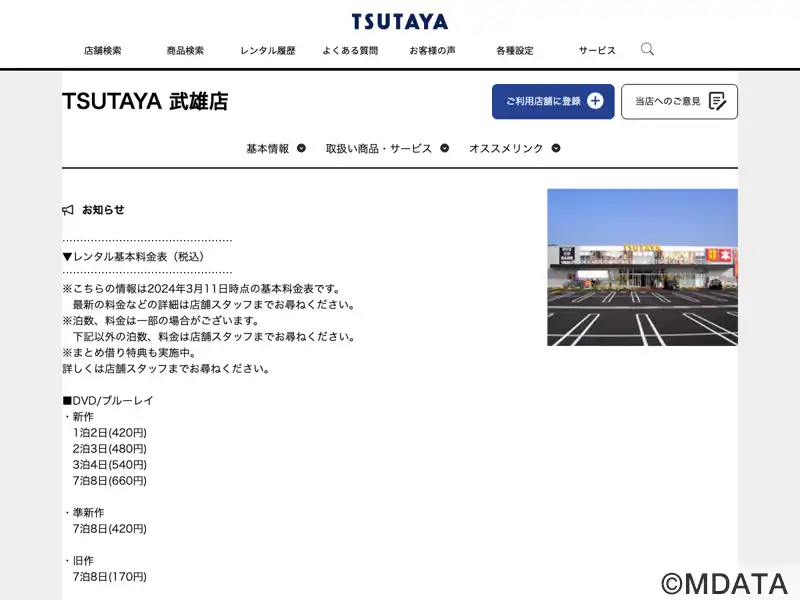Expand the 基本情報 arrow icon
Image resolution: width=800 pixels, height=600 pixels.
(301, 148)
